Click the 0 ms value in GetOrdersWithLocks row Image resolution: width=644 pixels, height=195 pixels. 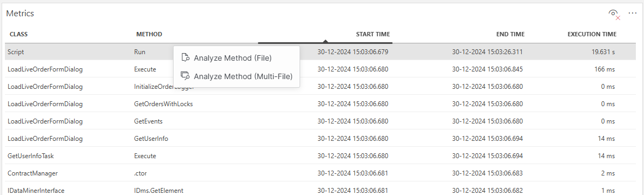(x=608, y=104)
